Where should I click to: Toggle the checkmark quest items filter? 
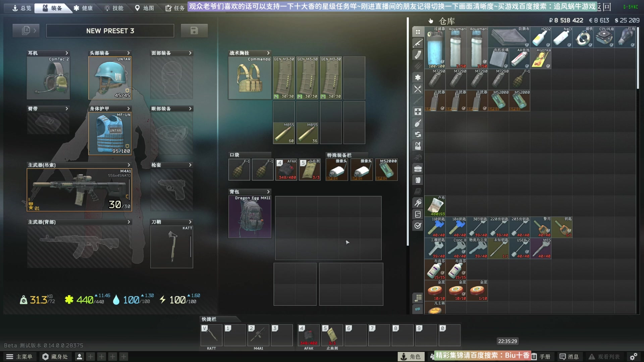tap(418, 226)
